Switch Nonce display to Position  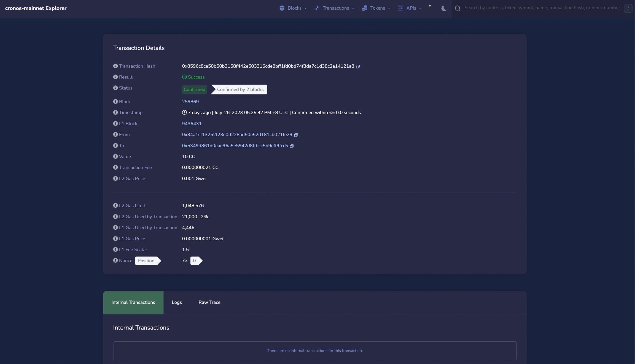pos(146,260)
